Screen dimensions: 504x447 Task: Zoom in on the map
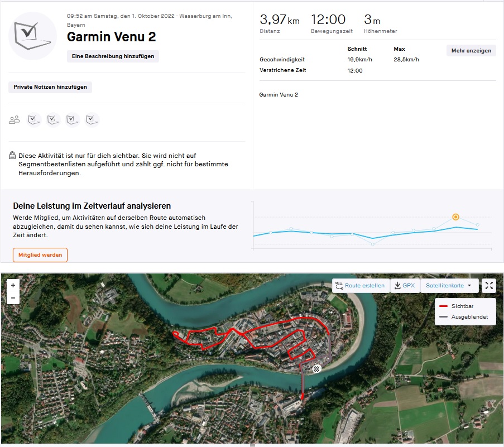click(13, 285)
